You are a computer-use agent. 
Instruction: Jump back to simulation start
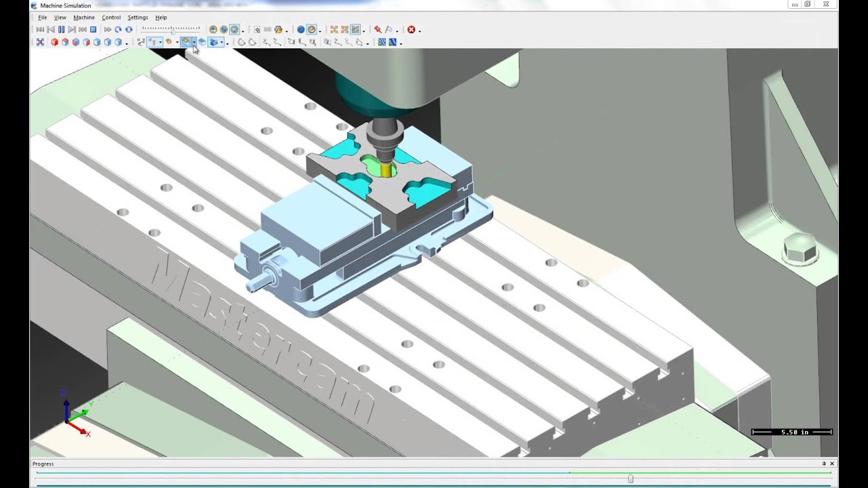(40, 30)
